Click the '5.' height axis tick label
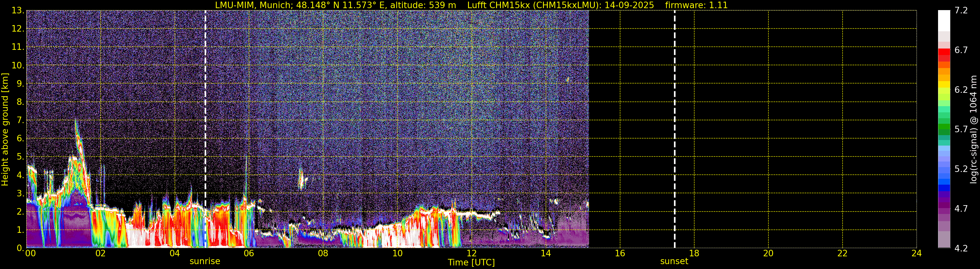The width and height of the screenshot is (980, 269). (x=20, y=157)
